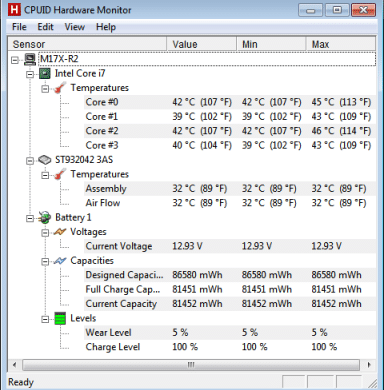
Task: Click the Capacities label
Action: coord(92,261)
